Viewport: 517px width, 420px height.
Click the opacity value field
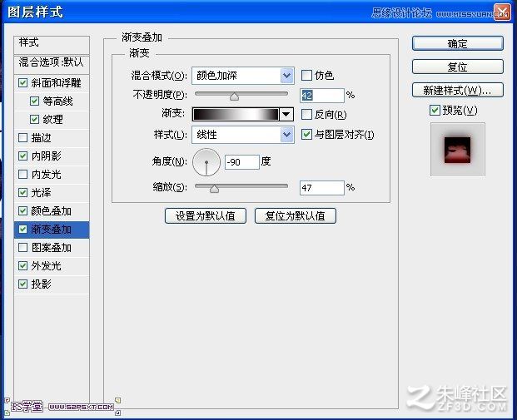click(x=322, y=96)
